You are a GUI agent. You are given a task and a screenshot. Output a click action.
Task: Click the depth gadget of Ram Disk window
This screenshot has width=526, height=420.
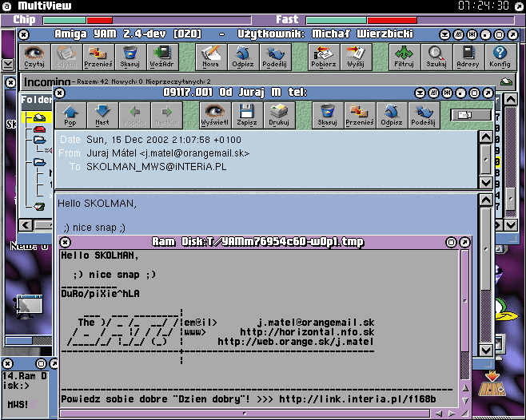(464, 243)
